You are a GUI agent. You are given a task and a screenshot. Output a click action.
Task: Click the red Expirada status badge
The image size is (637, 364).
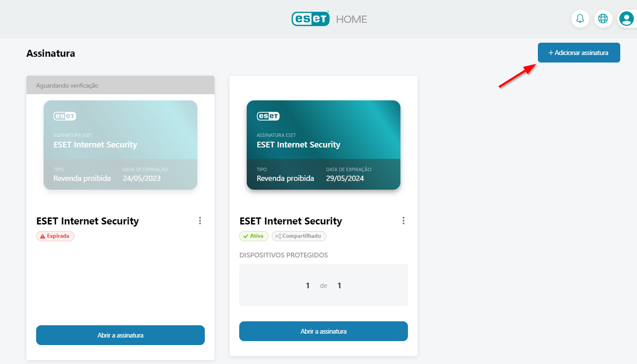55,236
